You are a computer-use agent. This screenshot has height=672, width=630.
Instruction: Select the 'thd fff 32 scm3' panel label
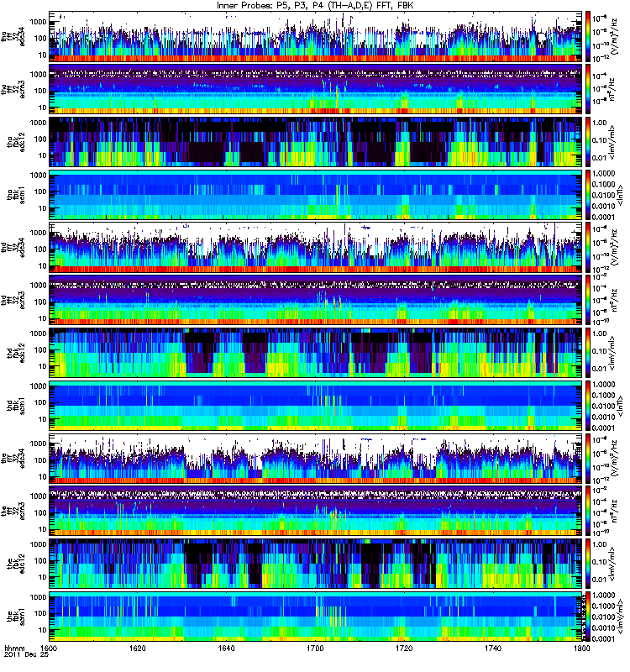[13, 300]
